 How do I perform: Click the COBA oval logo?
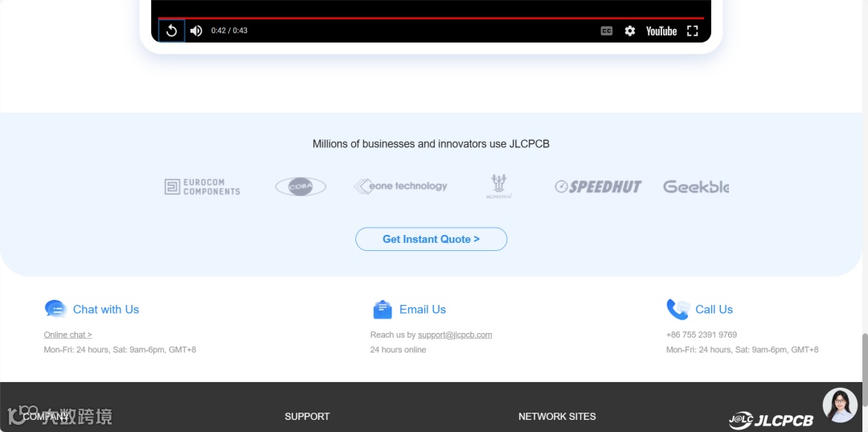click(301, 187)
